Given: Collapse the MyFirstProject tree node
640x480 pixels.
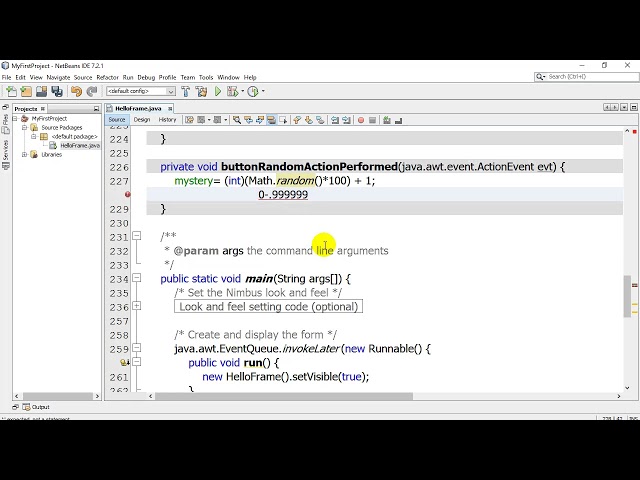Looking at the screenshot, I should tap(16, 118).
